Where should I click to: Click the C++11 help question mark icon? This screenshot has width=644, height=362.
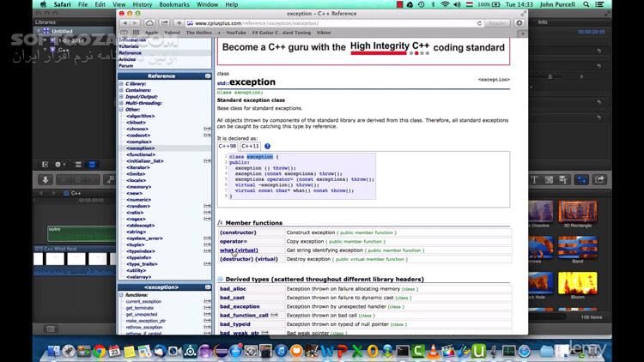coord(267,146)
